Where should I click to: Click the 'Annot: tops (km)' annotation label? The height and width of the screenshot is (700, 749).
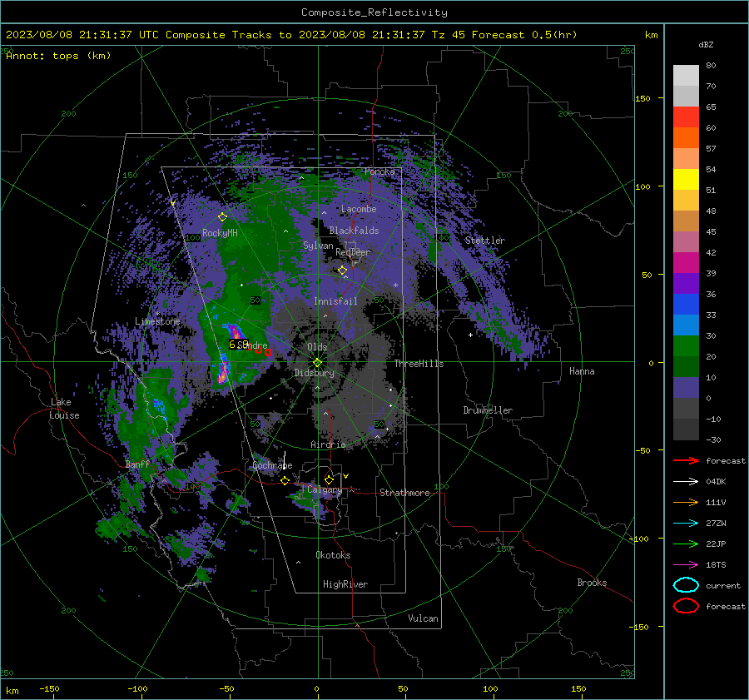58,56
